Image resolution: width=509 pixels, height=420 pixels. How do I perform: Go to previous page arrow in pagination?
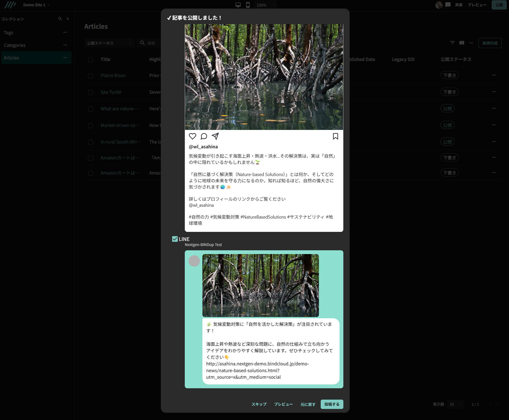(490, 404)
